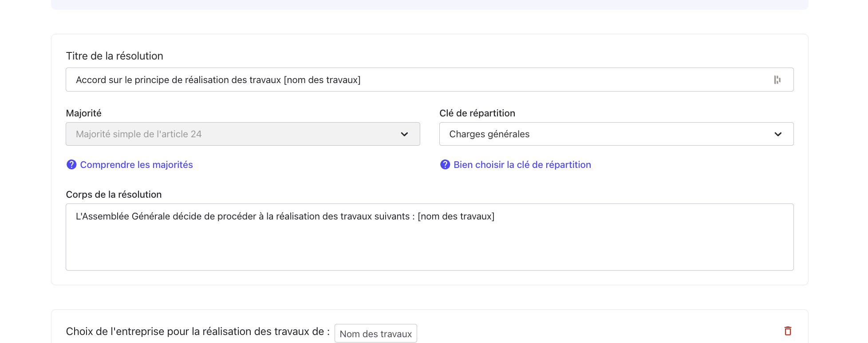
Task: Expand the Majorité dropdown chevron
Action: [404, 134]
